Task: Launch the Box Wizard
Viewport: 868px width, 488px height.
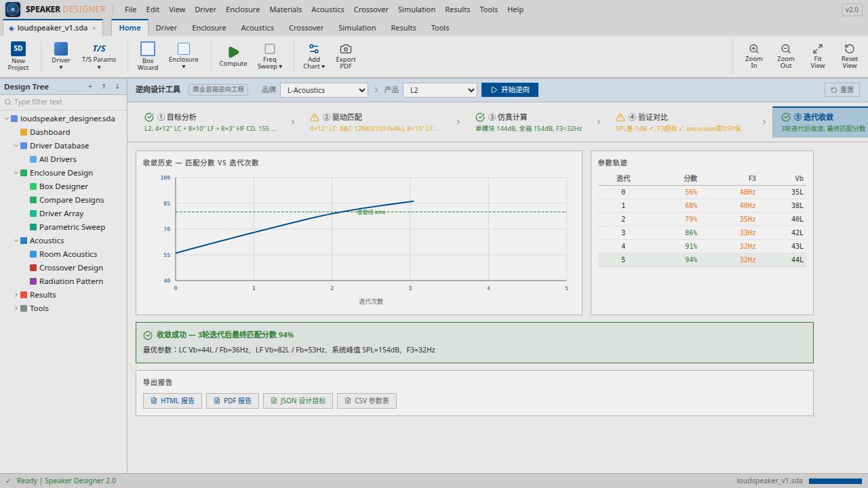Action: coord(147,56)
